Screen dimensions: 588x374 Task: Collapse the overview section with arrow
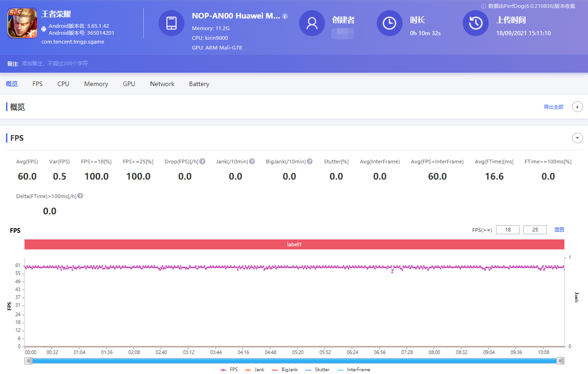tap(577, 107)
